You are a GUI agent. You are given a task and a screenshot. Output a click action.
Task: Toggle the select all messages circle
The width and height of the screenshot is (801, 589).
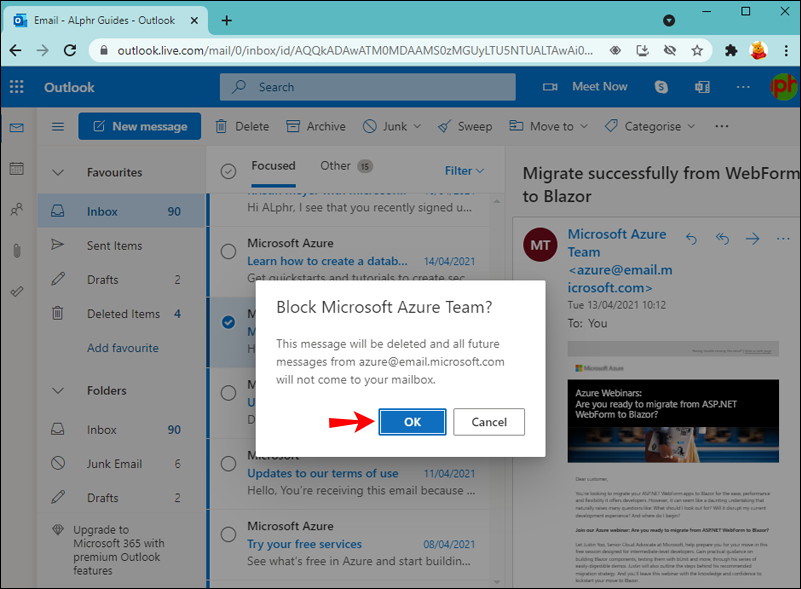(x=228, y=171)
